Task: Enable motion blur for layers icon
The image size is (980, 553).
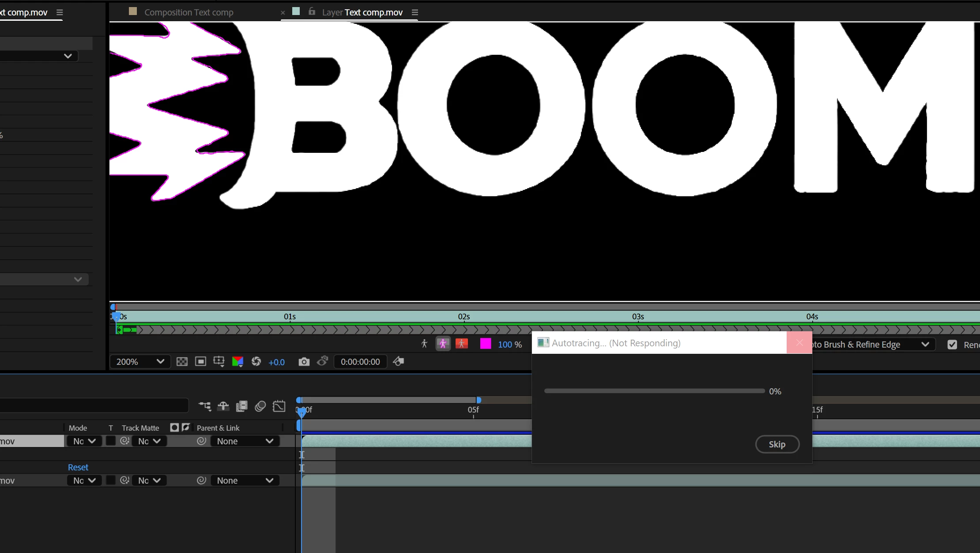Action: tap(260, 406)
